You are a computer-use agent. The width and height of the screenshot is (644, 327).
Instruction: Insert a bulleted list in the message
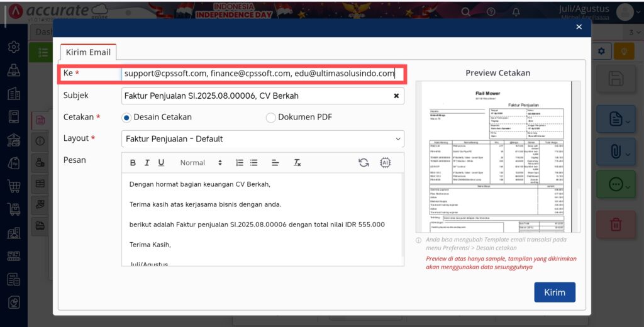click(254, 163)
